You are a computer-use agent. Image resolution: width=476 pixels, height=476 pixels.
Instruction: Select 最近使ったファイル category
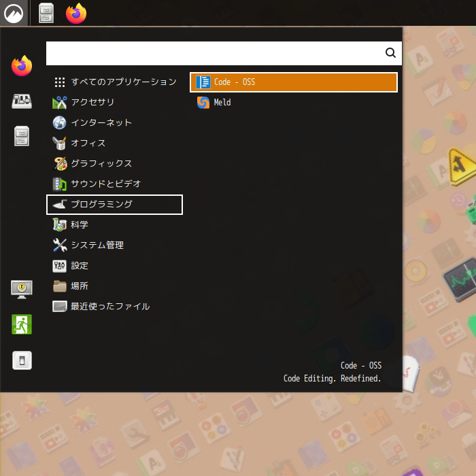click(114, 307)
